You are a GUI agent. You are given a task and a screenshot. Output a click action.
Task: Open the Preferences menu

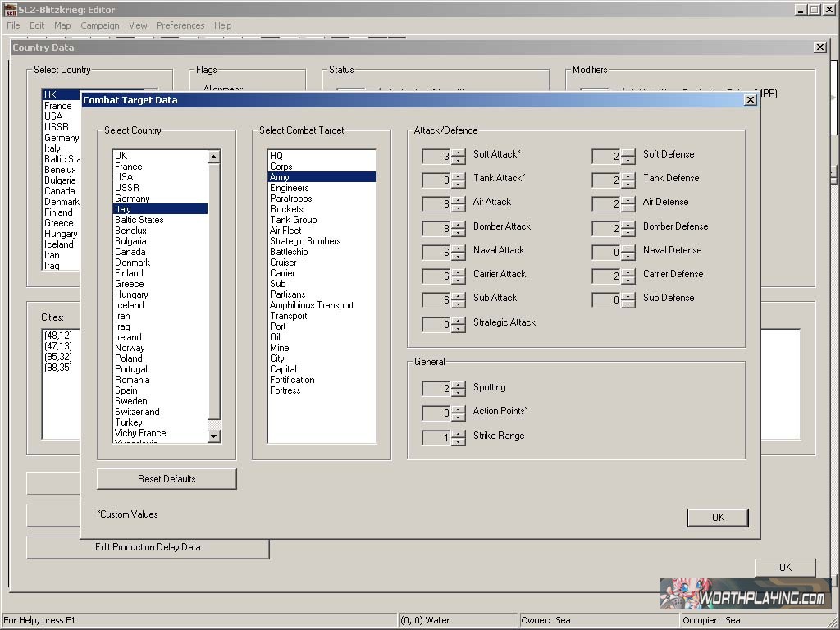(180, 25)
